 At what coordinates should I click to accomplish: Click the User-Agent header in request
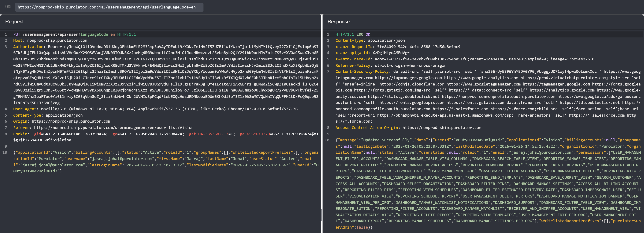(25, 109)
